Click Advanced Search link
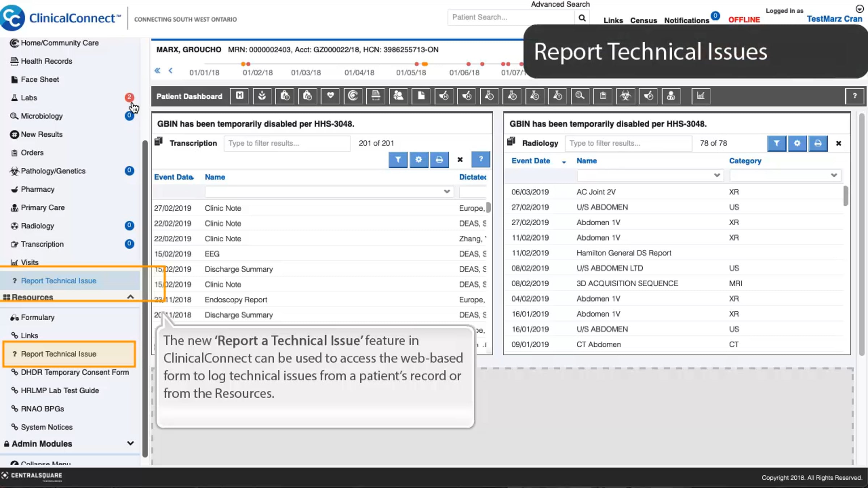The width and height of the screenshot is (868, 488). pyautogui.click(x=560, y=4)
